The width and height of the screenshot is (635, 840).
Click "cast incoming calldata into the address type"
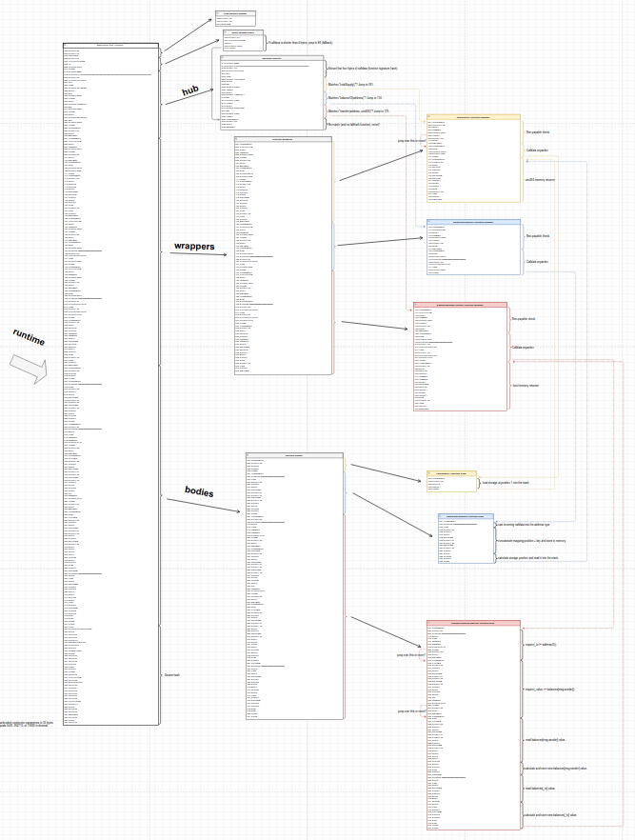pos(523,525)
